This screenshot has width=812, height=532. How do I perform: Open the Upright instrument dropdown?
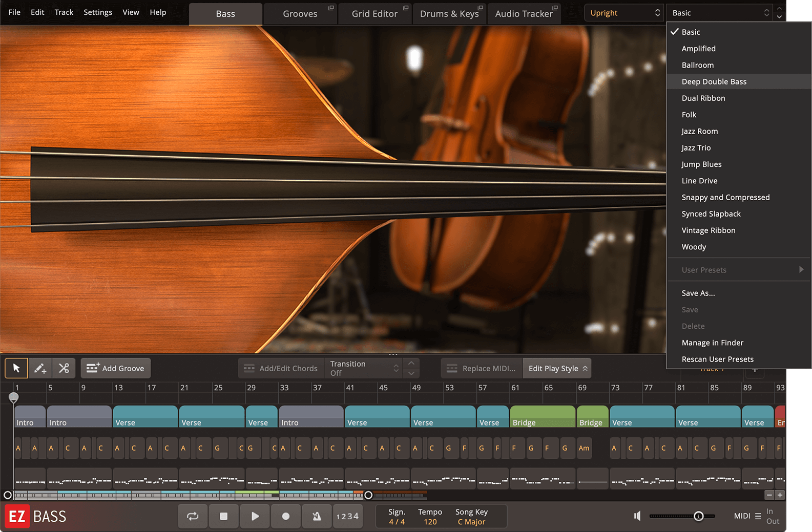[624, 13]
